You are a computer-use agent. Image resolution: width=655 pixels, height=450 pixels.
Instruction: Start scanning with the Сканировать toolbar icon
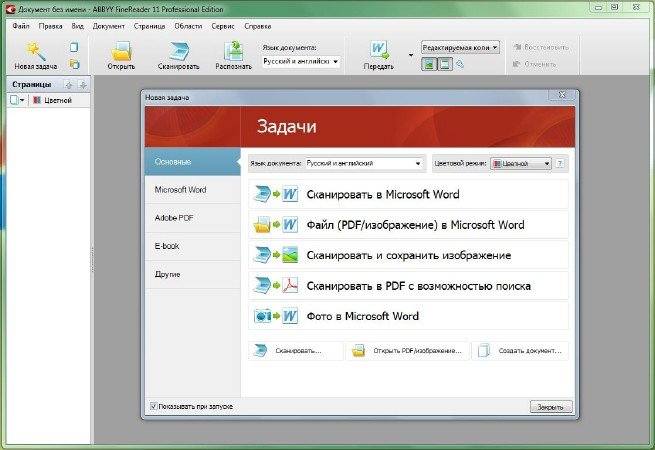coord(179,51)
